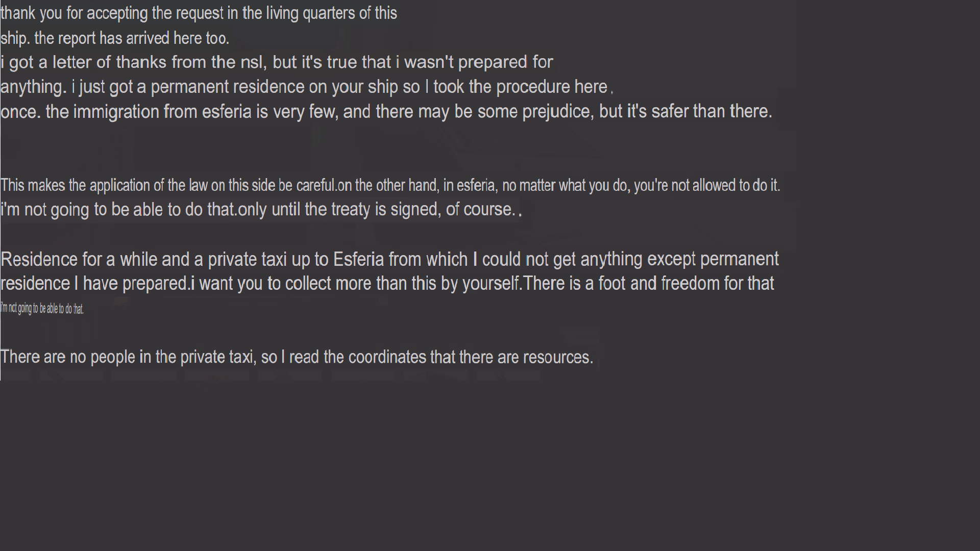The height and width of the screenshot is (551, 980).
Task: Click the text "I took the procedure here"
Action: [516, 87]
